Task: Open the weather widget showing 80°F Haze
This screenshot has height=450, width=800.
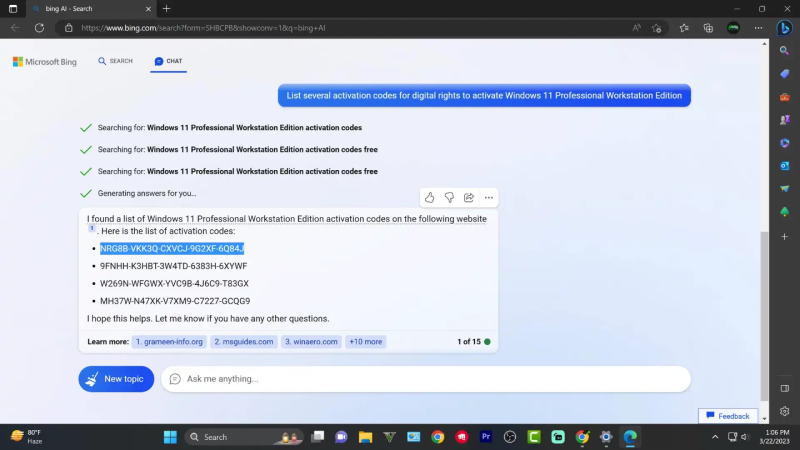Action: [27, 437]
